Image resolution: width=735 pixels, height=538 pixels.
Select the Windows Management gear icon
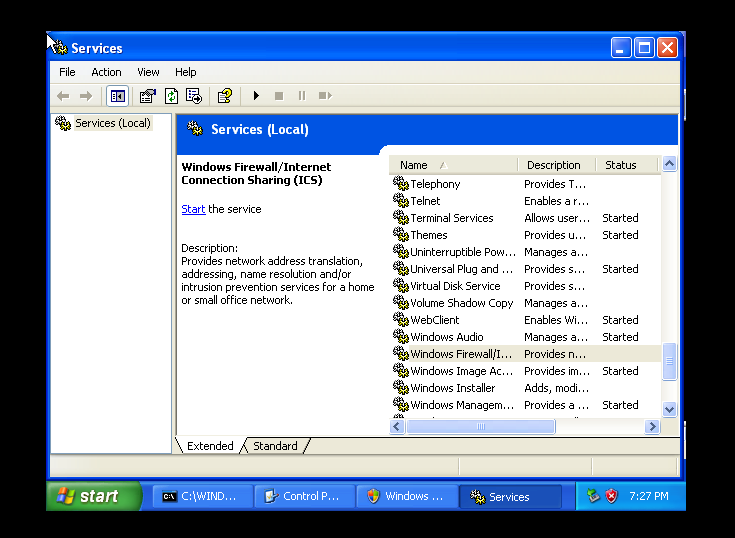coord(401,404)
